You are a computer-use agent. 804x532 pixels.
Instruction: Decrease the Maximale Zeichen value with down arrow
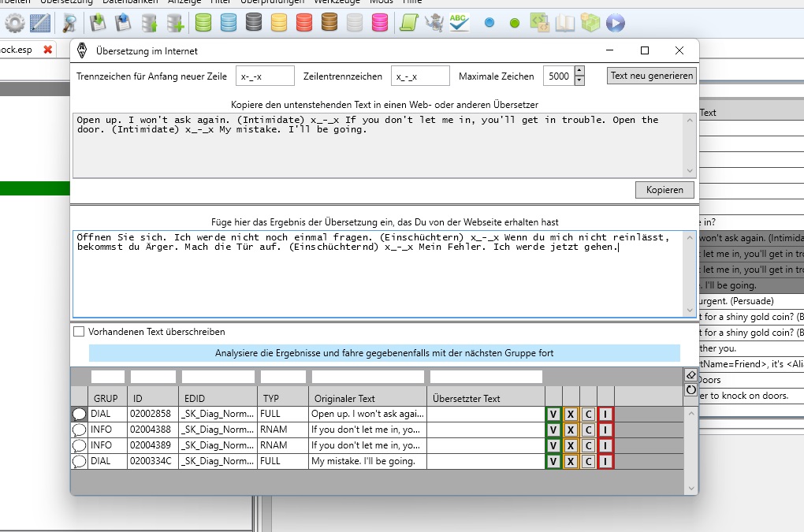579,80
